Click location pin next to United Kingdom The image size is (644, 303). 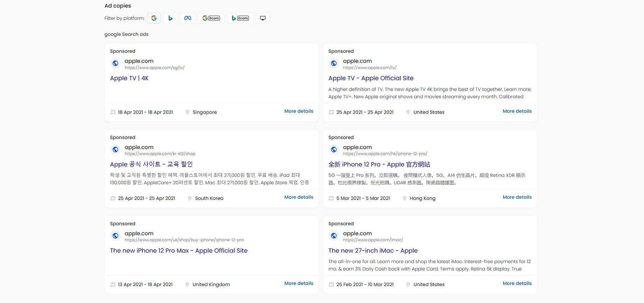[187, 285]
